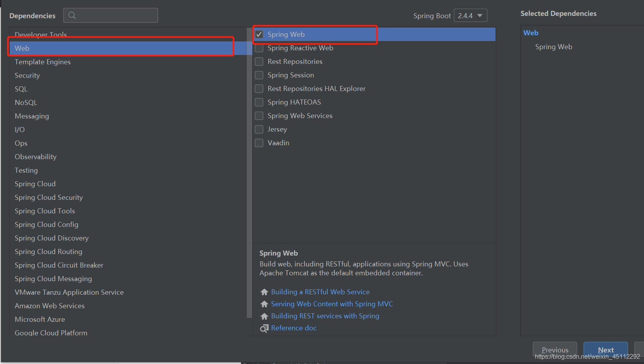Open Building REST services with Spring link
644x364 pixels.
point(325,316)
